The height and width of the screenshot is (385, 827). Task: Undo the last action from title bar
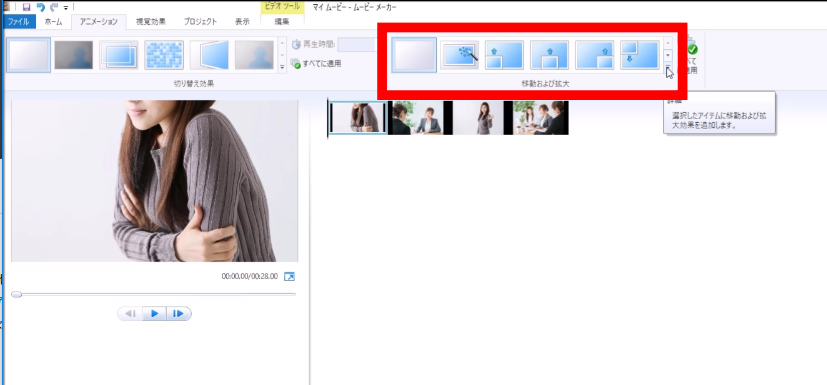tap(41, 7)
